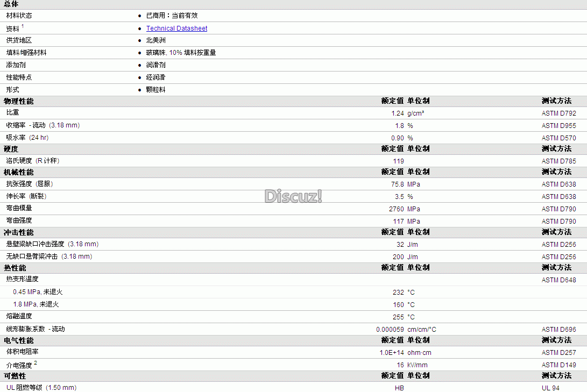This screenshot has height=392, width=587.
Task: Click the 洛氏硬度 (R 计秤) label
Action: (33, 161)
